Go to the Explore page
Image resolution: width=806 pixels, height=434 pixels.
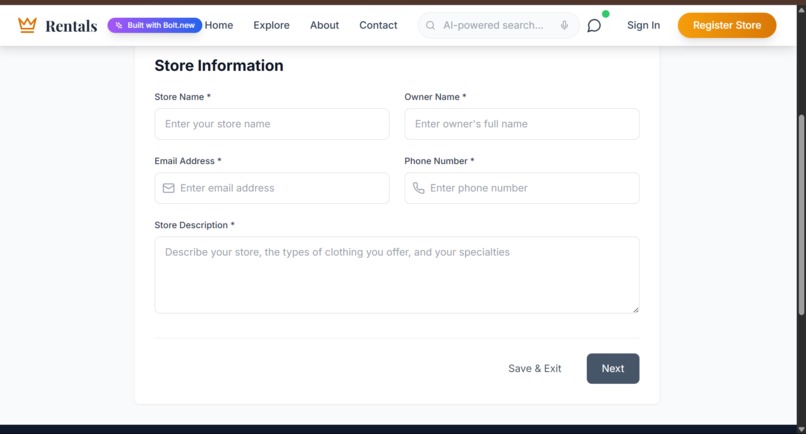271,25
